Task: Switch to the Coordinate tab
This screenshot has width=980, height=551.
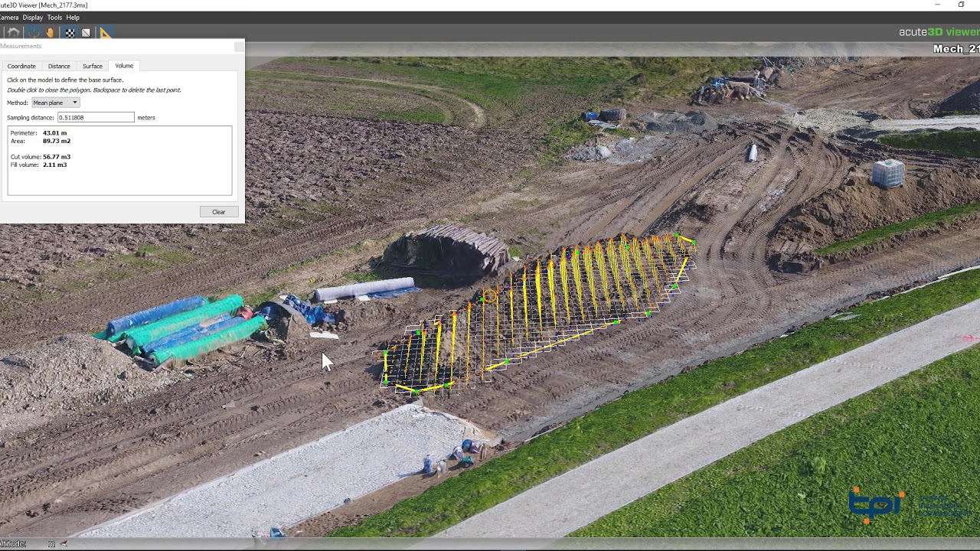Action: [21, 67]
